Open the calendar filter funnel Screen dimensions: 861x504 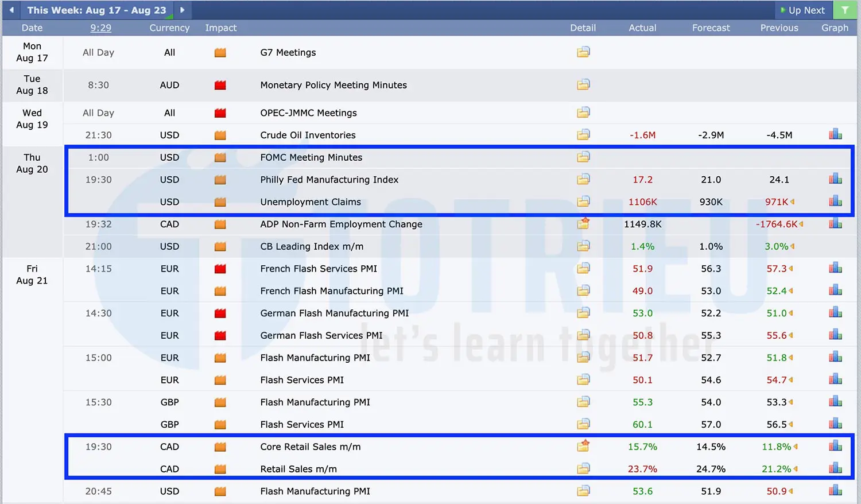coord(845,10)
